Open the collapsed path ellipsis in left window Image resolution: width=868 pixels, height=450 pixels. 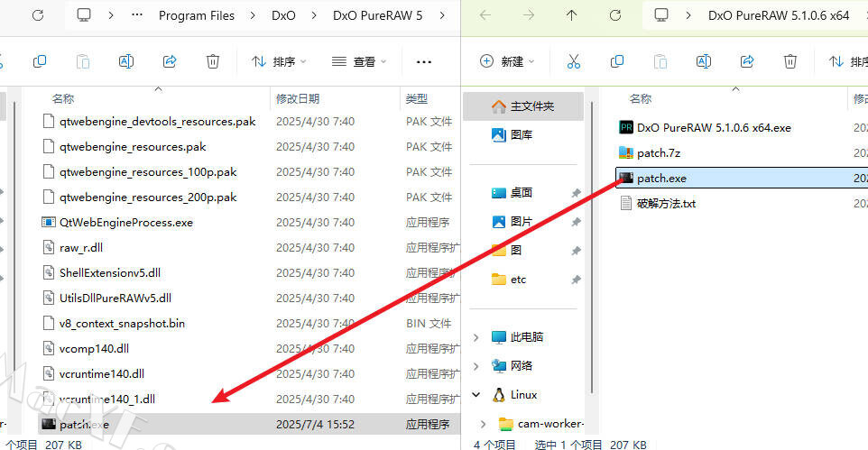137,15
